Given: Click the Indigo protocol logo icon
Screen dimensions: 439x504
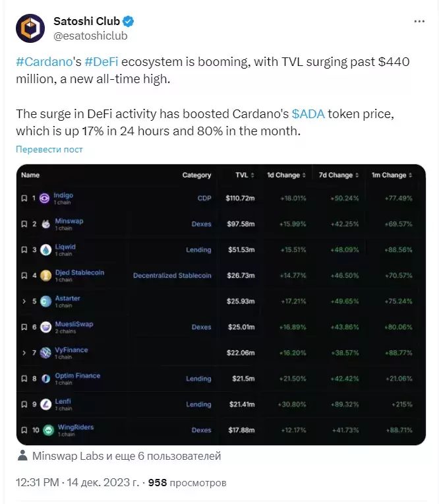Looking at the screenshot, I should point(45,199).
